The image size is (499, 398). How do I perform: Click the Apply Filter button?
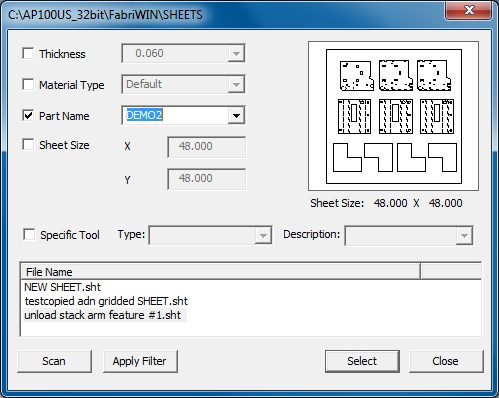pos(140,361)
